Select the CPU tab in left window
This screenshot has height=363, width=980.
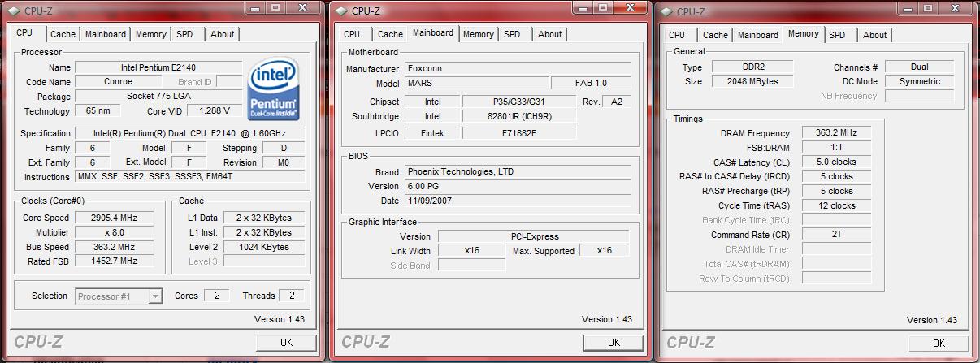[25, 32]
